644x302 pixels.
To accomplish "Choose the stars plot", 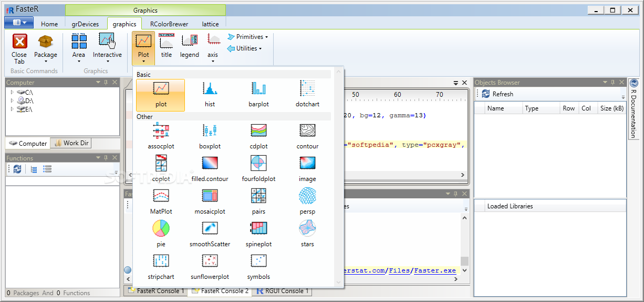I will point(307,235).
